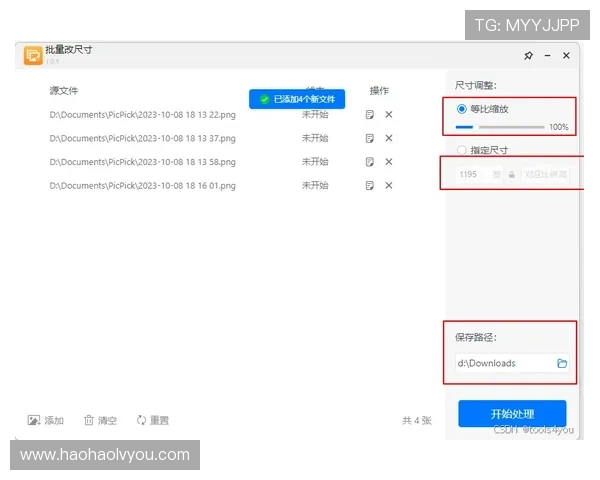Screen dimensions: 600x480
Task: Click 开始处理 to start processing
Action: coord(512,414)
